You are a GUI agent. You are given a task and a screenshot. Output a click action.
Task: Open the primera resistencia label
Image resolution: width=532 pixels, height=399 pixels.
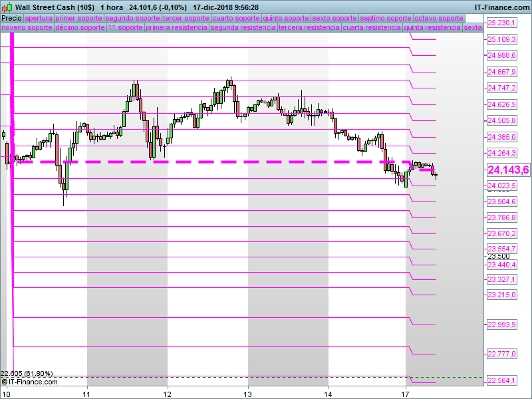(x=176, y=27)
